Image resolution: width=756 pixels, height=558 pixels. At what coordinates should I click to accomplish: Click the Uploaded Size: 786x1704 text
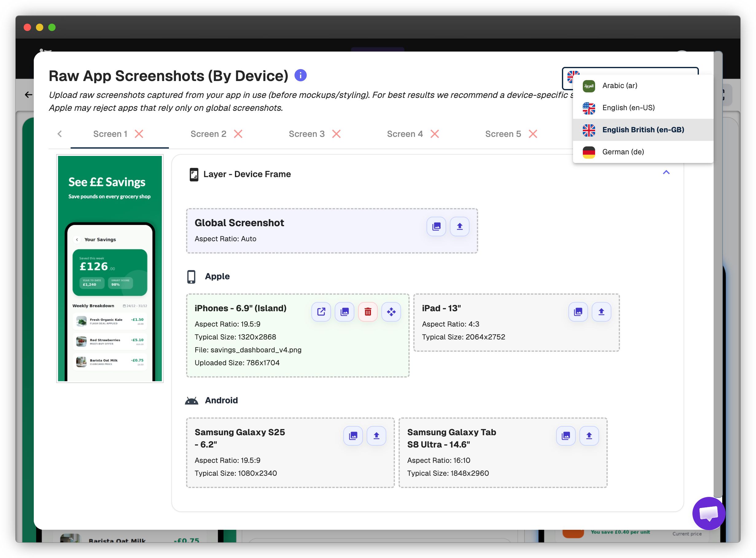(x=237, y=363)
